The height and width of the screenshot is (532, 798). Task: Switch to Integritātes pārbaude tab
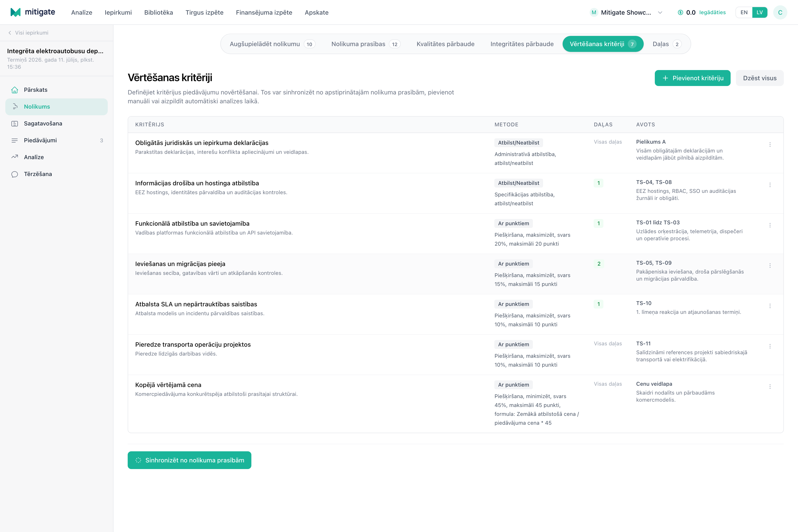pyautogui.click(x=522, y=44)
